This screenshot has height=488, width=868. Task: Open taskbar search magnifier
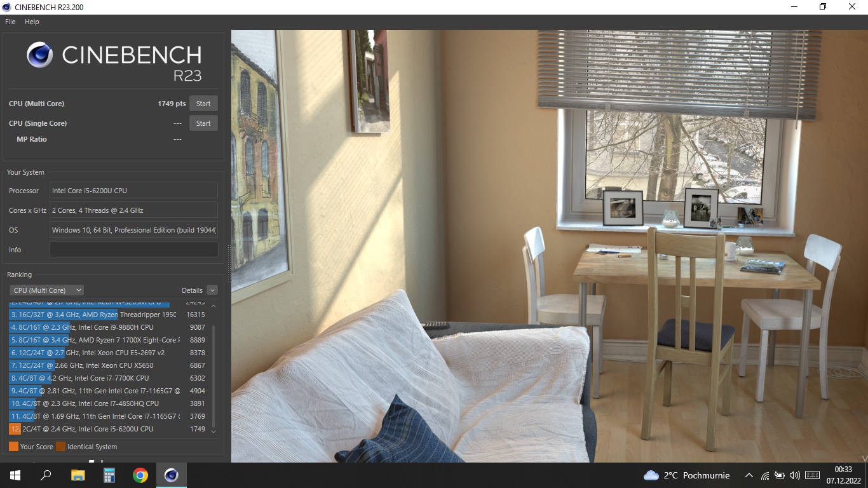[x=46, y=475]
